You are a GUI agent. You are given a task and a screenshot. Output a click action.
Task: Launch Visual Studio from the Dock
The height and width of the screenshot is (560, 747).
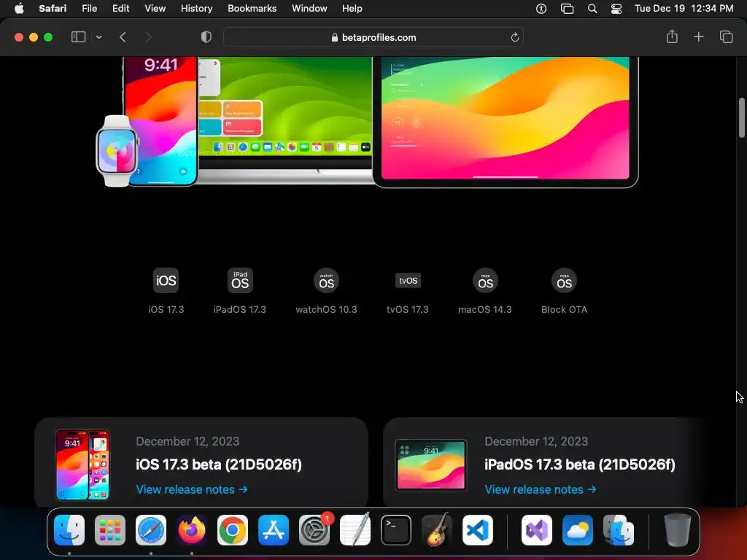point(537,530)
